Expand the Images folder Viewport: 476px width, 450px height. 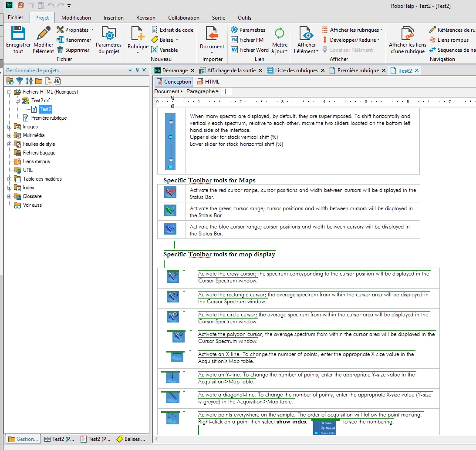click(x=10, y=127)
